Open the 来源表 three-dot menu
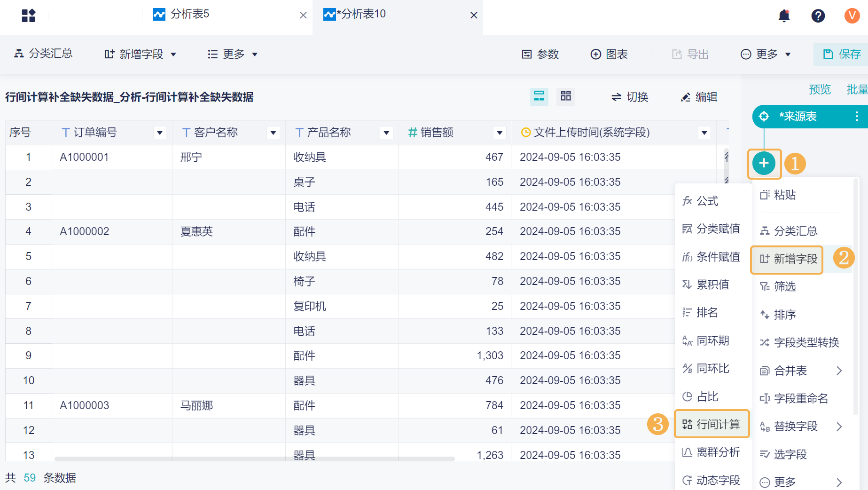Image resolution: width=868 pixels, height=490 pixels. point(857,116)
